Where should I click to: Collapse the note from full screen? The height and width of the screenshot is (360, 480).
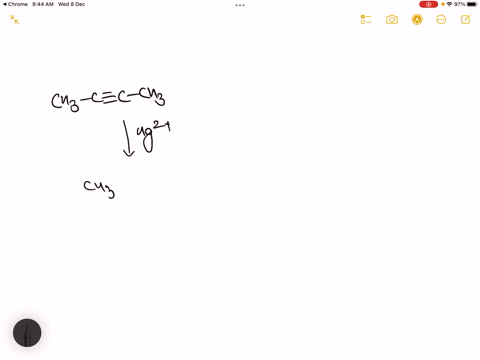[x=14, y=20]
